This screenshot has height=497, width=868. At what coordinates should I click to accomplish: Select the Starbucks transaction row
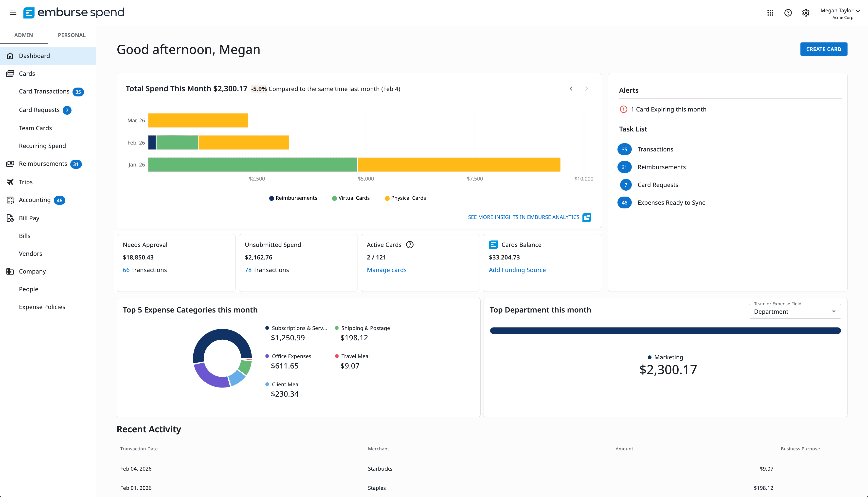[380, 469]
